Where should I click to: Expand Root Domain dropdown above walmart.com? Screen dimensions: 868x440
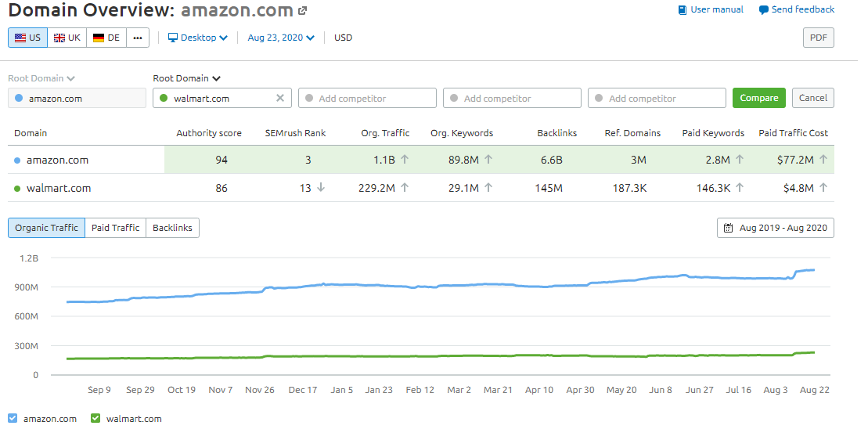pyautogui.click(x=187, y=78)
